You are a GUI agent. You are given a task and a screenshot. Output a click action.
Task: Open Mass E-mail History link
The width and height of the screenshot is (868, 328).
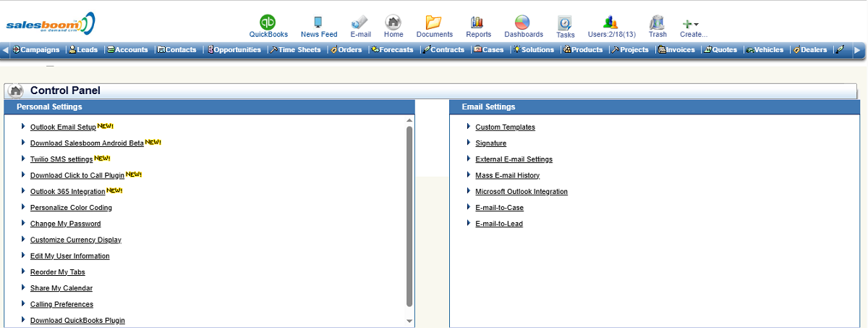pyautogui.click(x=508, y=175)
